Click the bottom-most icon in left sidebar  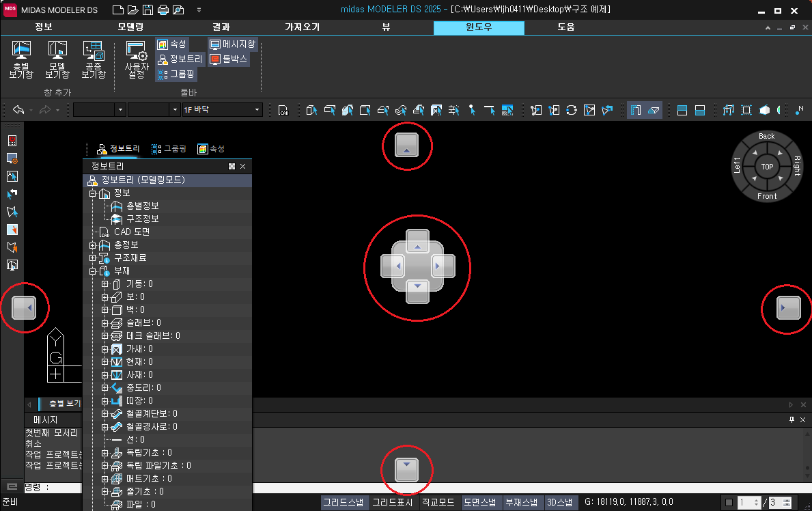(12, 265)
